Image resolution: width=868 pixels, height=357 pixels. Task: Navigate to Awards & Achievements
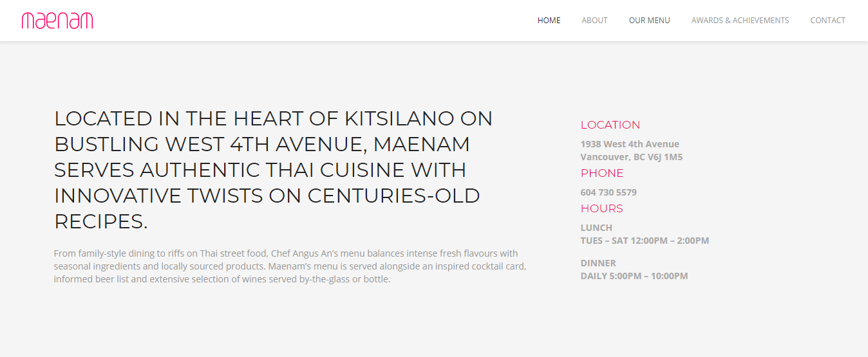[740, 21]
